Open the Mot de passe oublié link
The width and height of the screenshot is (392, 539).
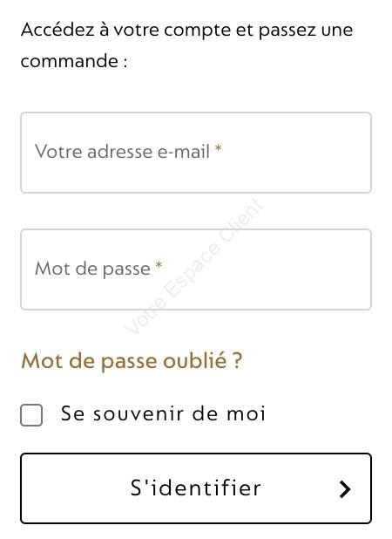(132, 361)
